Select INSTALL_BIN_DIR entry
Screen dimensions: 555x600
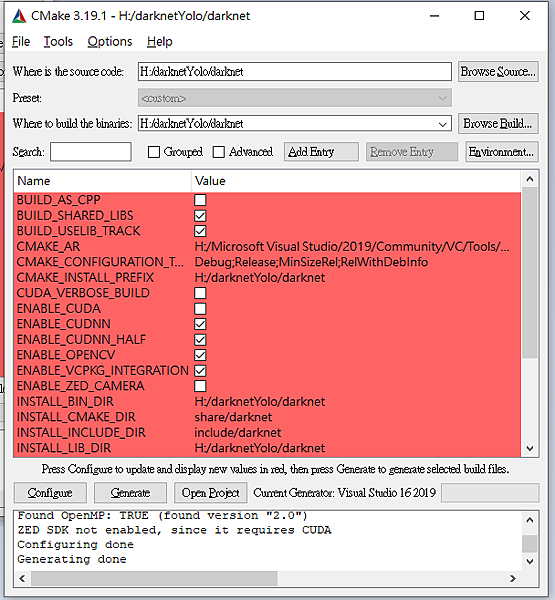[65, 401]
